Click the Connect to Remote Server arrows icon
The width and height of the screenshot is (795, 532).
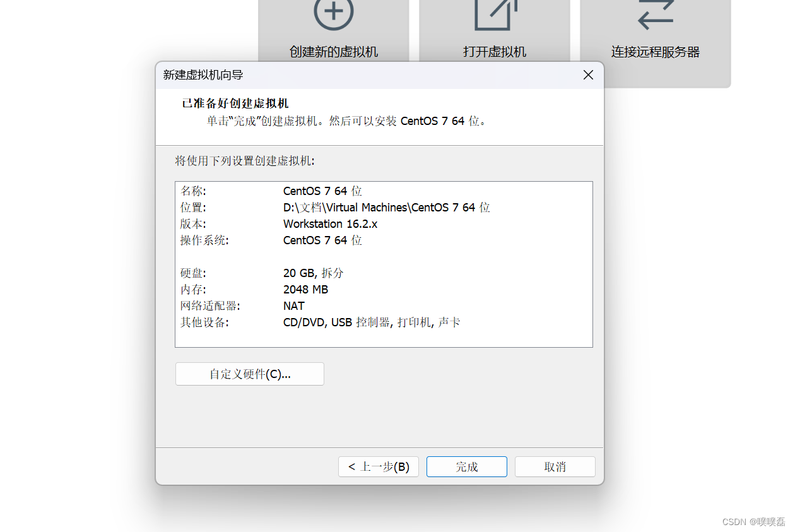pos(656,13)
